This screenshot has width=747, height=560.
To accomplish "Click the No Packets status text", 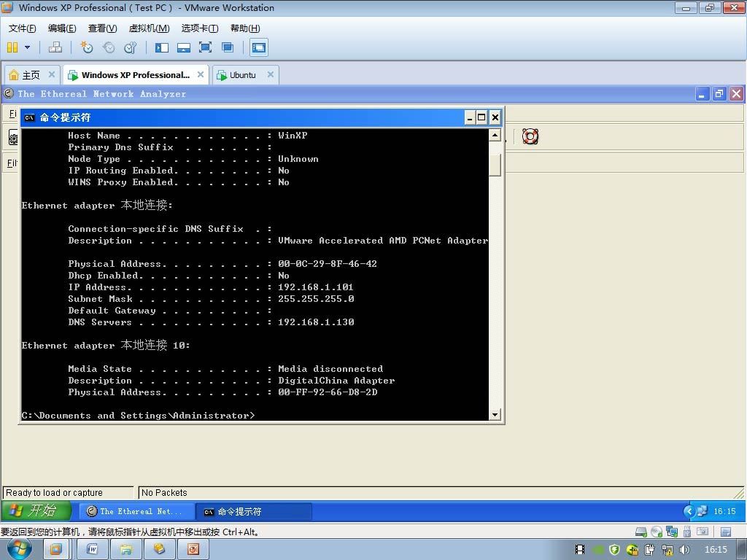I will pyautogui.click(x=164, y=492).
